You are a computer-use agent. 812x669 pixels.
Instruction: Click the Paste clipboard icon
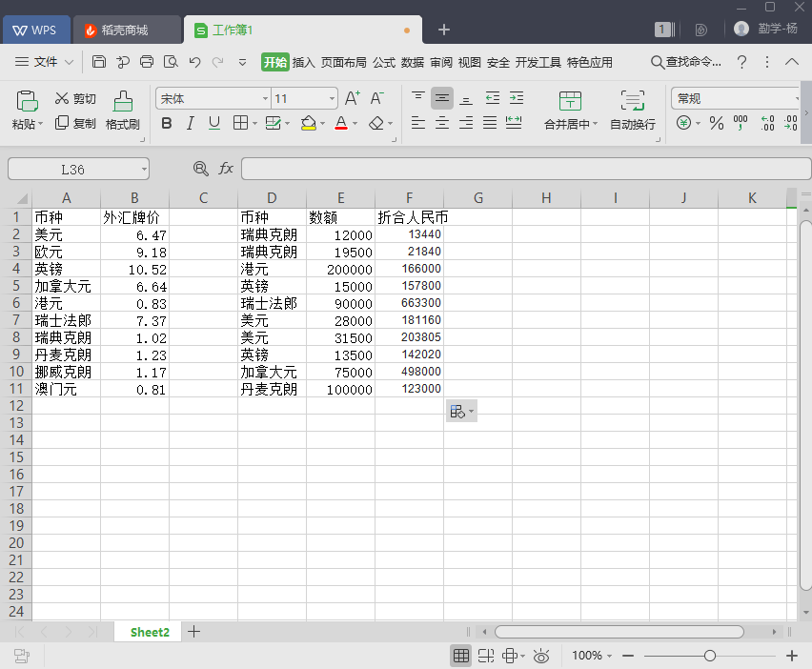pyautogui.click(x=27, y=101)
